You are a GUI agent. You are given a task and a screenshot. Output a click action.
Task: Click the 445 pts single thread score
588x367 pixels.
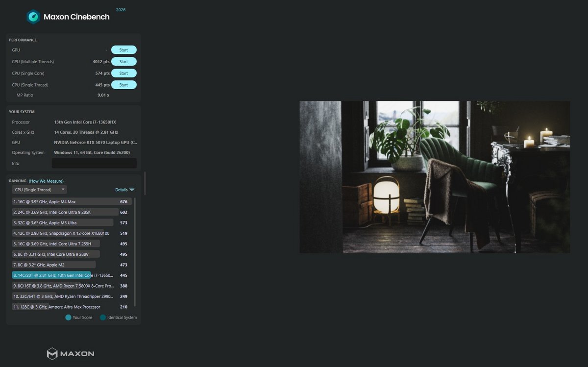click(x=102, y=85)
